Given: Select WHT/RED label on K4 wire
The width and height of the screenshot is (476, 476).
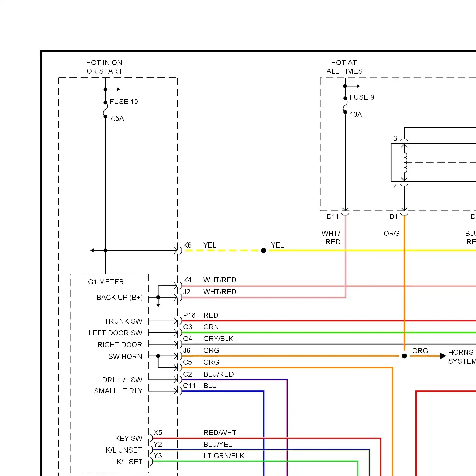Looking at the screenshot, I should pos(220,280).
